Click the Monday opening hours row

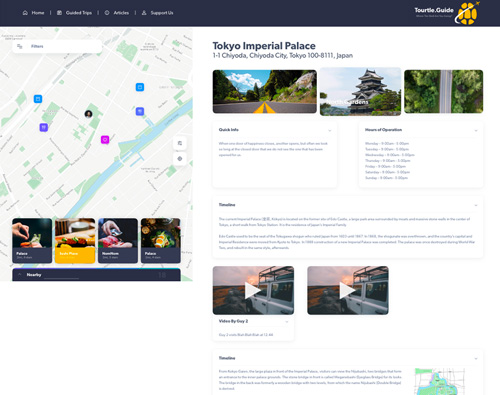[387, 144]
